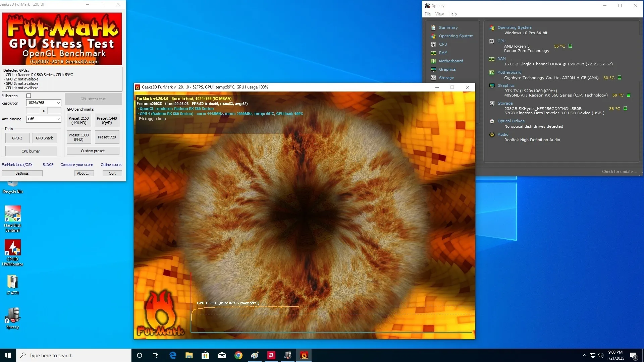644x362 pixels.
Task: Click the Storage heading in Speccy summary
Action: (505, 104)
